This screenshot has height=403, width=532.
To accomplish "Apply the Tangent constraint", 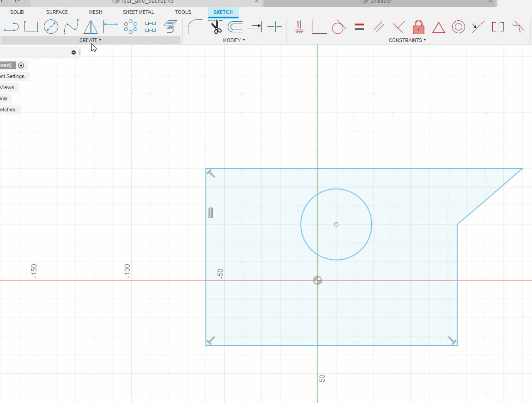I will (339, 27).
